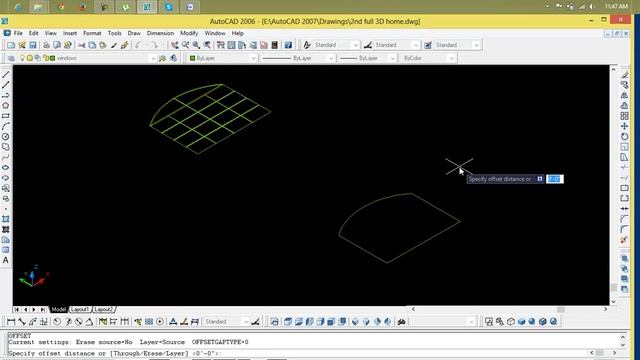Open the ByLayer lineweight dropdown
Screen dimensions: 640x360
tap(367, 58)
